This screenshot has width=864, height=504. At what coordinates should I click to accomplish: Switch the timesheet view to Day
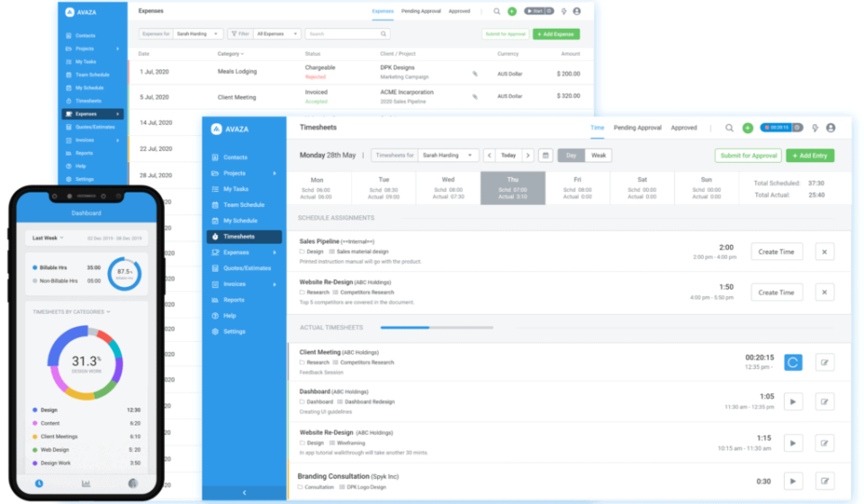pos(571,156)
